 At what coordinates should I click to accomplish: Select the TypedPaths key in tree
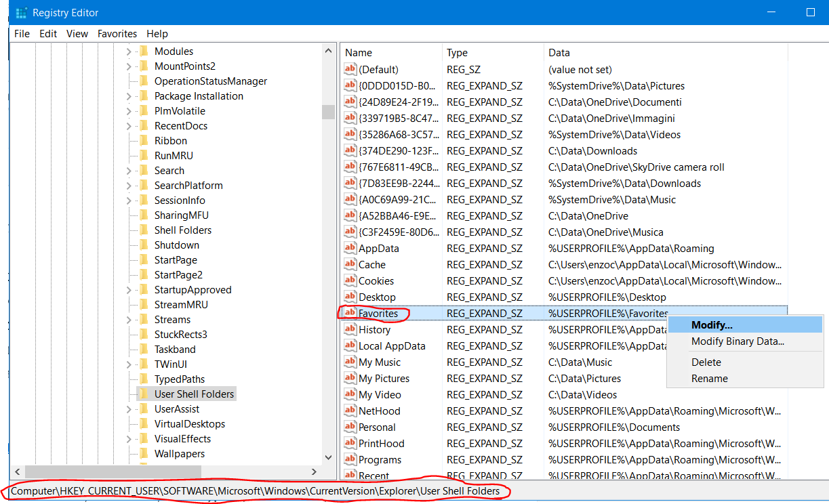point(180,379)
